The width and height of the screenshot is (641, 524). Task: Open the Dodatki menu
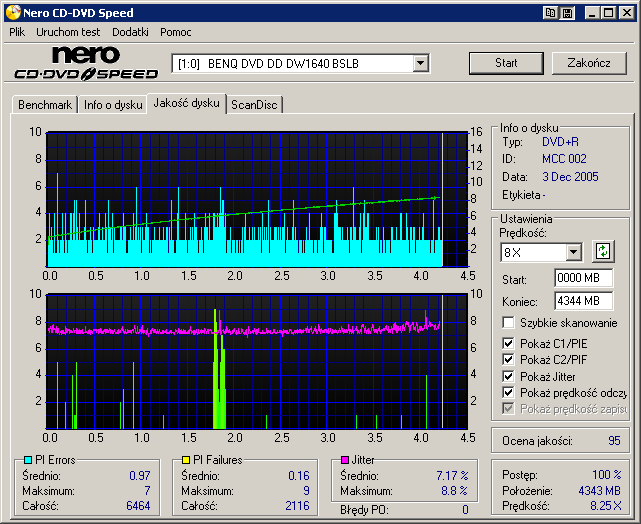point(130,32)
